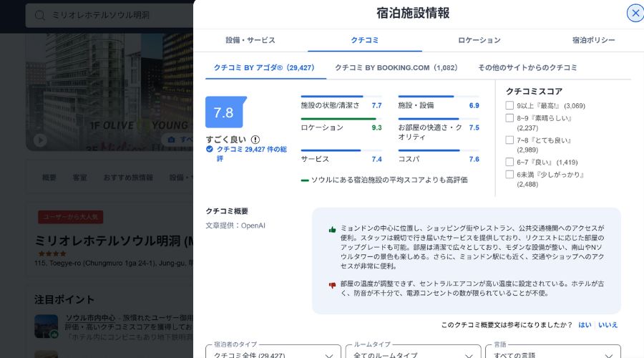Click the クチコミ 29,427 件の総評 link
Image resolution: width=644 pixels, height=358 pixels.
pos(252,154)
